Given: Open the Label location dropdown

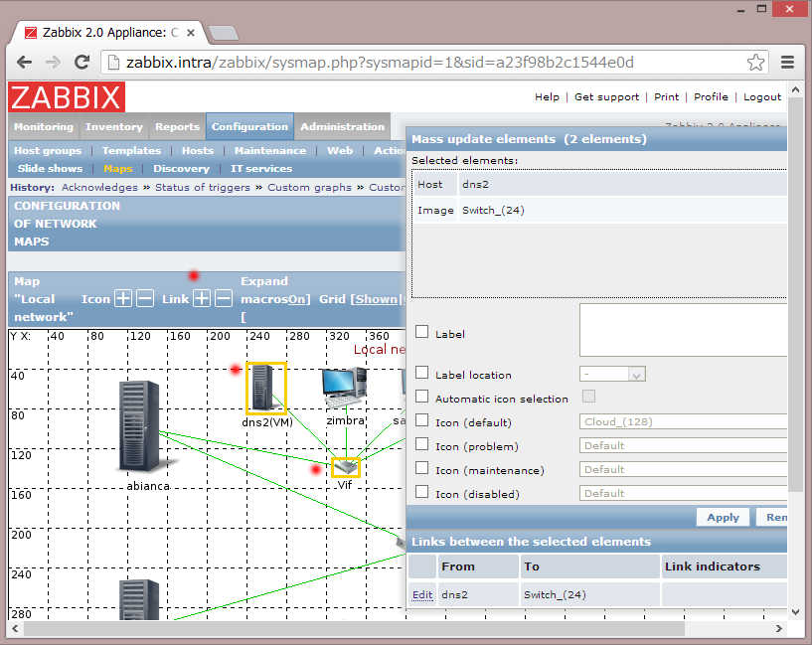Looking at the screenshot, I should coord(612,374).
